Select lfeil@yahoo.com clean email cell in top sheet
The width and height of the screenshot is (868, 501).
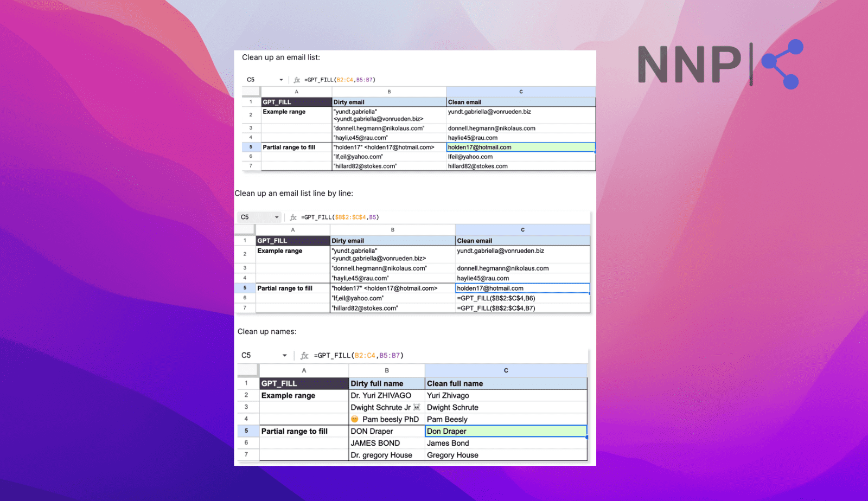[521, 157]
